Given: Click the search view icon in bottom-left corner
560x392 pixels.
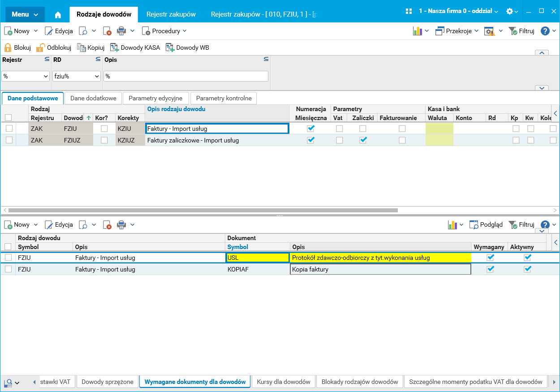Looking at the screenshot, I should tap(8, 383).
